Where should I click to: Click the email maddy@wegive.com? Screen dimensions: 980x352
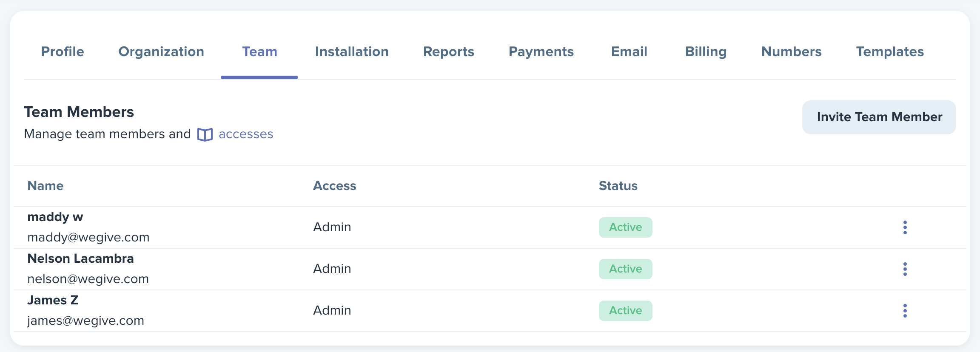pyautogui.click(x=88, y=237)
